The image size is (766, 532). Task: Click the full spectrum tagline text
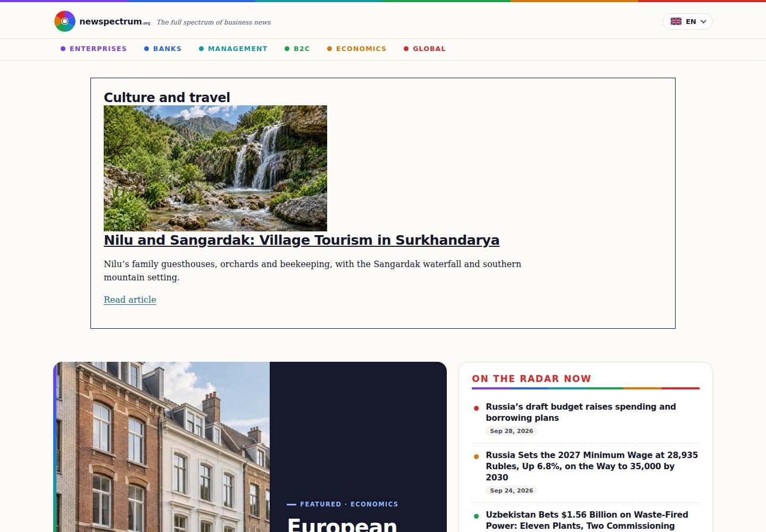214,22
